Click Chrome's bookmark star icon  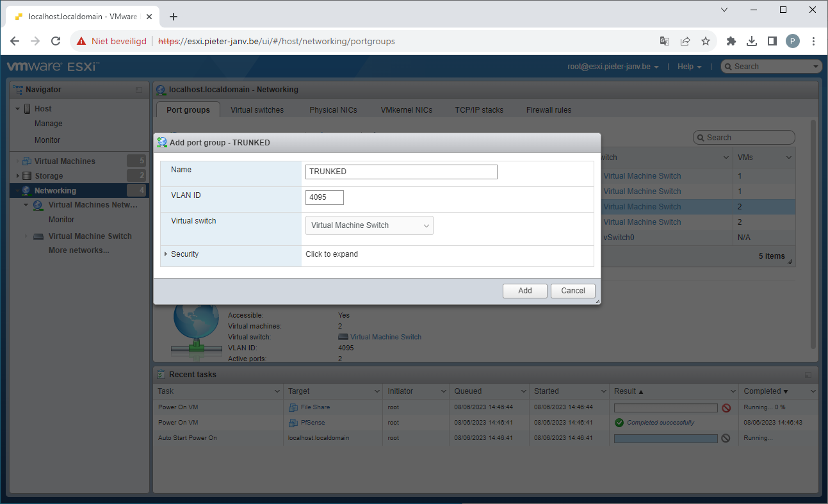click(x=706, y=41)
